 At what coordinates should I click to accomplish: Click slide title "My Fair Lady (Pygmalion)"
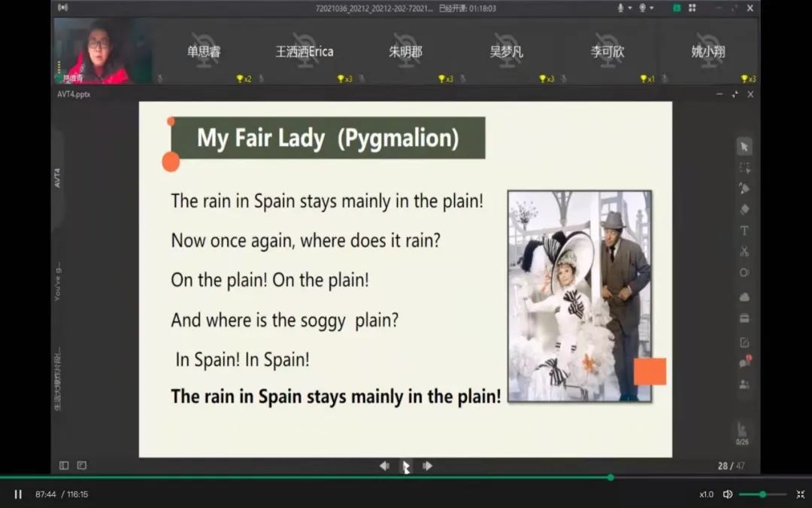point(328,138)
